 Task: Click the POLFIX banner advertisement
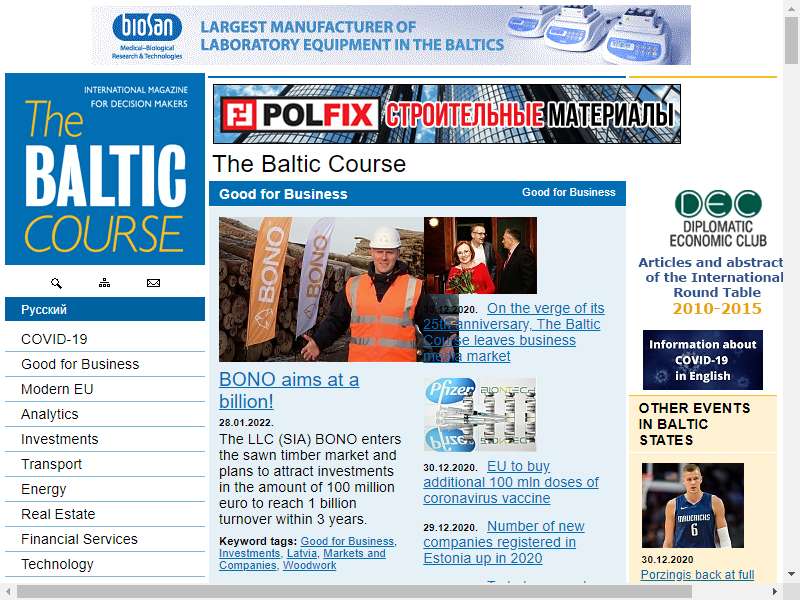point(447,114)
